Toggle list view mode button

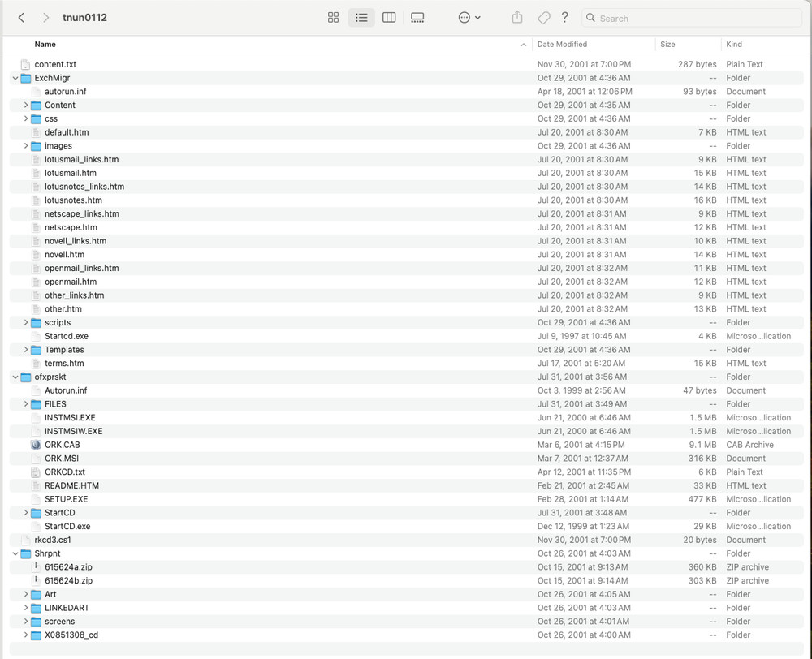[x=361, y=18]
